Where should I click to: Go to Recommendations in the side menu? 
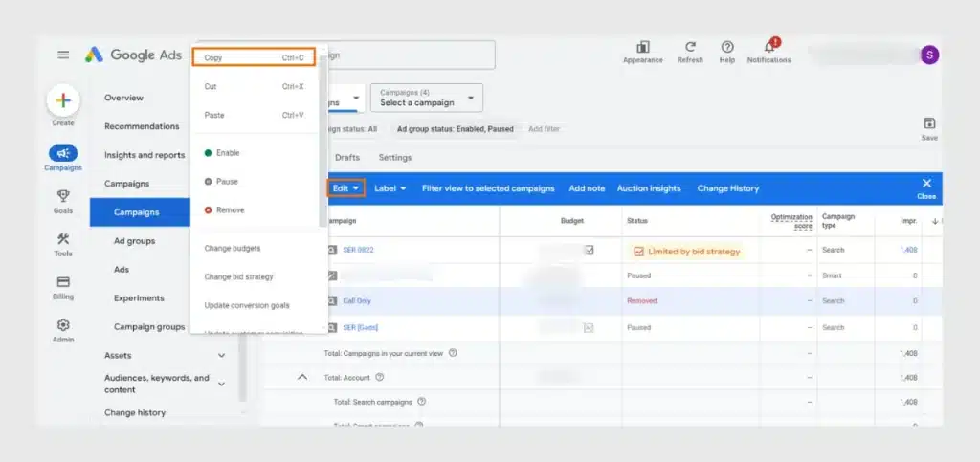click(x=142, y=126)
